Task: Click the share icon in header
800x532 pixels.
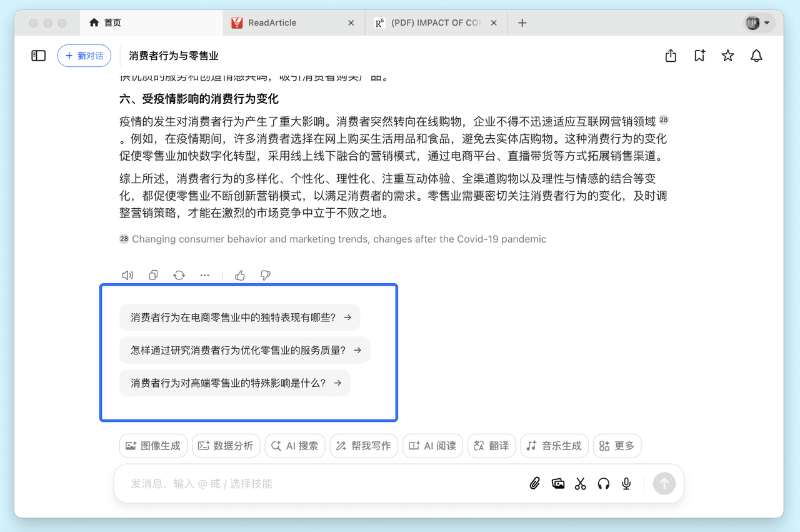Action: coord(671,56)
